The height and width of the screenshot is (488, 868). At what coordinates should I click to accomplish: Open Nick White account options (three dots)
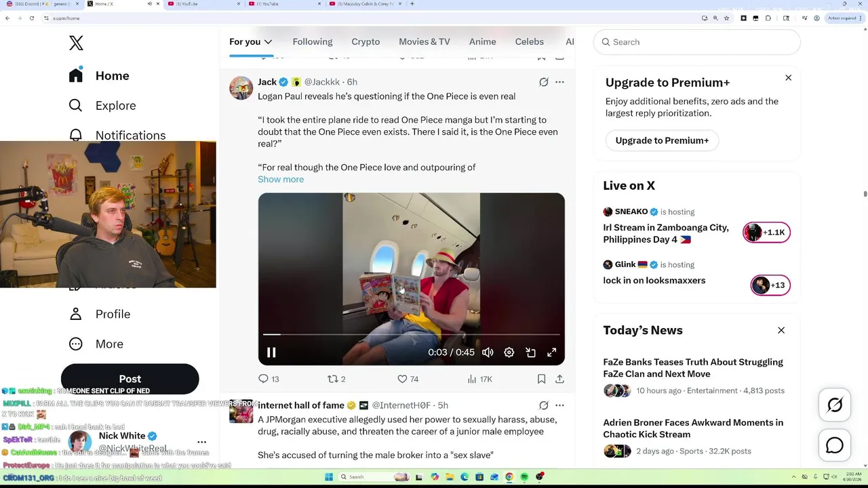pyautogui.click(x=201, y=442)
